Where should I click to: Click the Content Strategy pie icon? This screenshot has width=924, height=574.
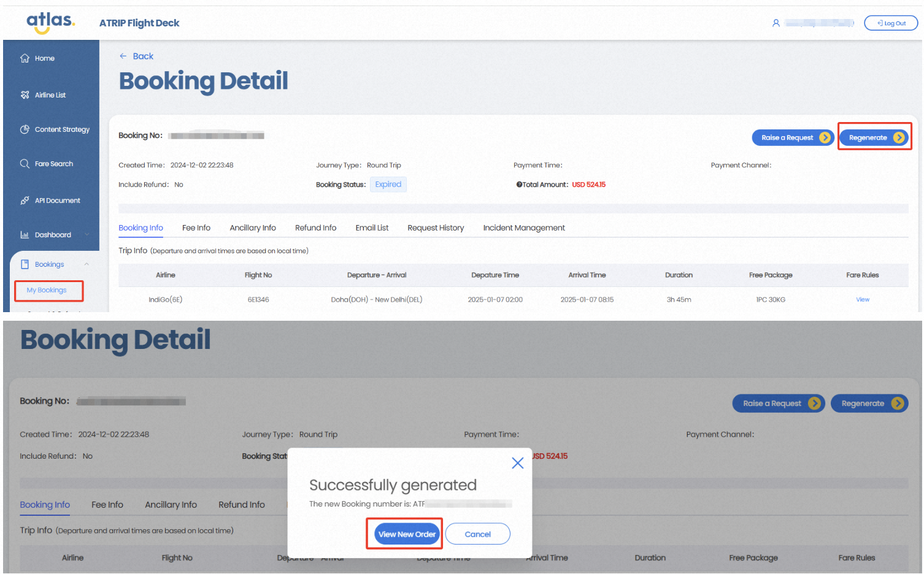(25, 129)
